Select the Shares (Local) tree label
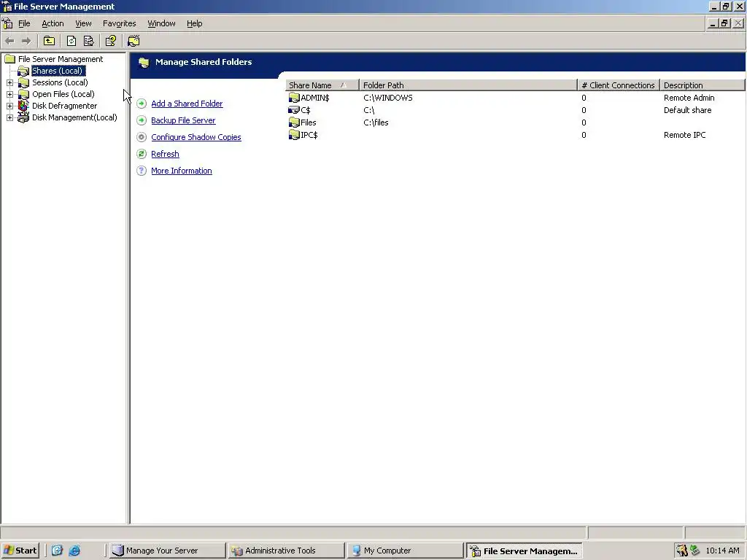Image resolution: width=747 pixels, height=560 pixels. click(58, 71)
